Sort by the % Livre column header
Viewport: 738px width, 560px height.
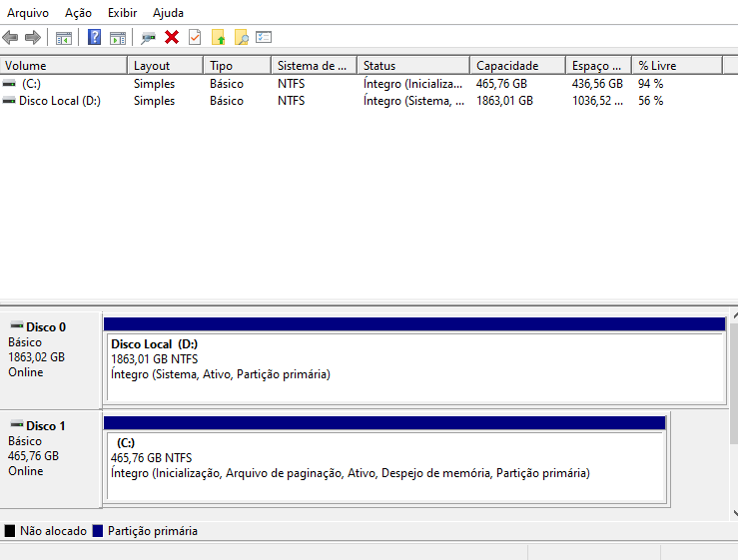pyautogui.click(x=677, y=66)
